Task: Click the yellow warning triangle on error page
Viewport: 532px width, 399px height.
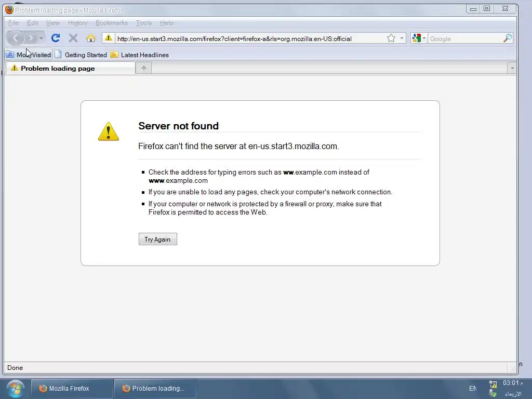Action: pos(109,131)
